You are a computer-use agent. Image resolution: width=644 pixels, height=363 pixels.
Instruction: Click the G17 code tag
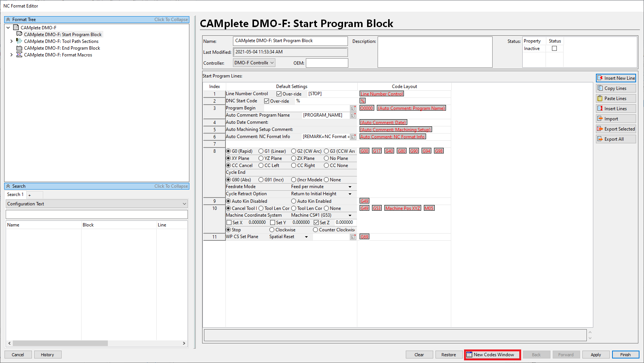(x=377, y=151)
